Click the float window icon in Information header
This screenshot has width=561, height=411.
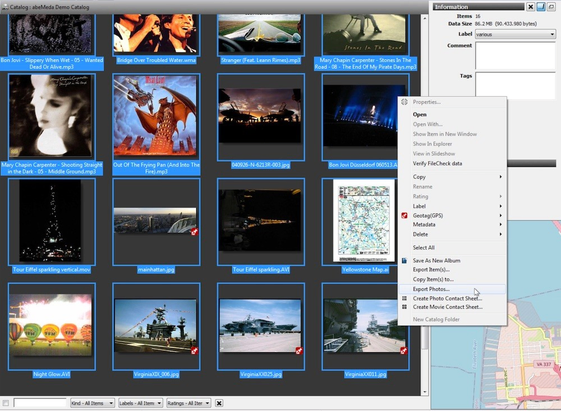tap(551, 7)
